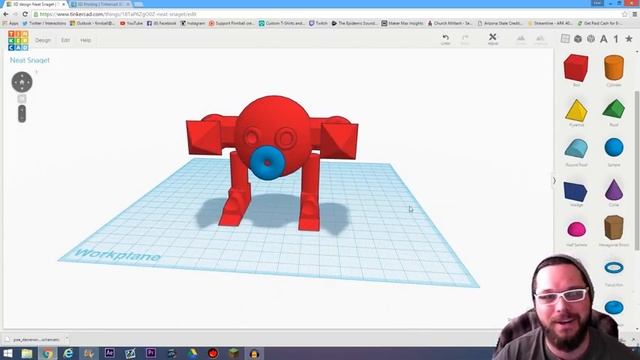Switch to the second browser tab
640x360 pixels.
point(100,4)
